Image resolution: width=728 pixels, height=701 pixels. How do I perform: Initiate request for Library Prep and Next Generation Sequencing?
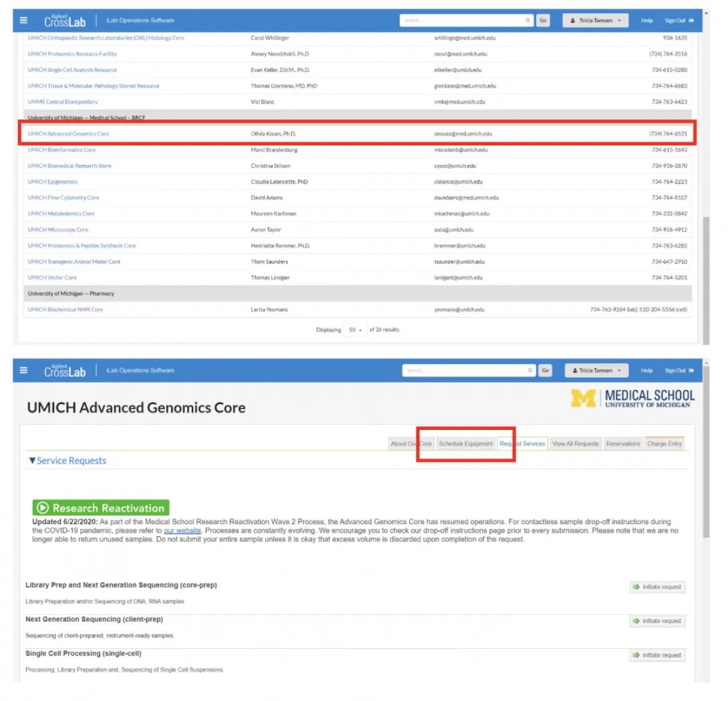[x=657, y=588]
